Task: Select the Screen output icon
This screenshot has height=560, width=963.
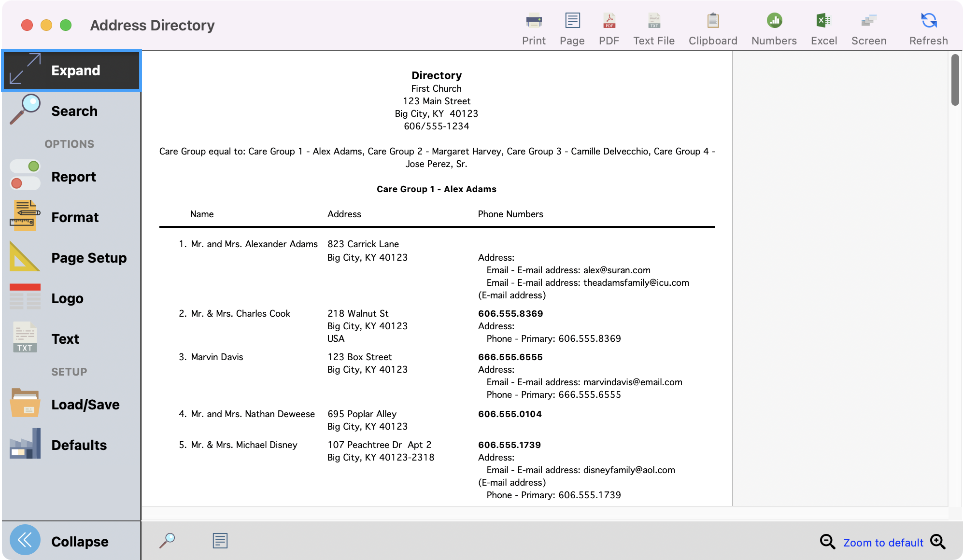Action: pyautogui.click(x=868, y=27)
